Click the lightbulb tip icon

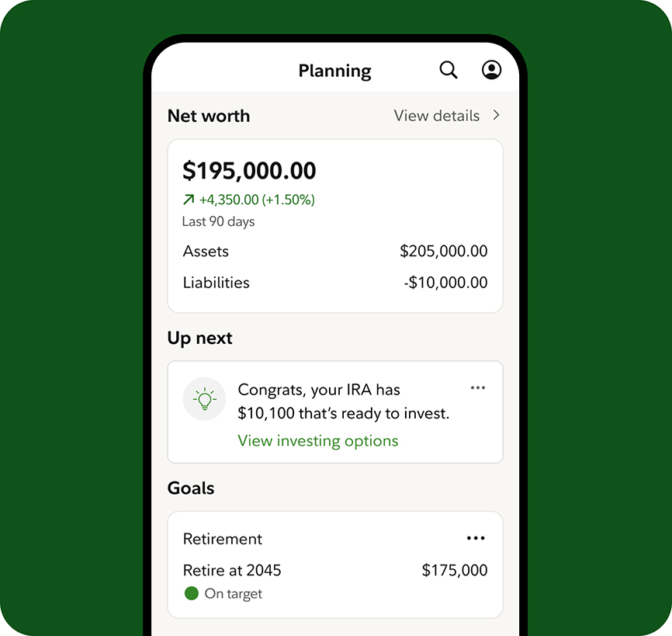[205, 399]
